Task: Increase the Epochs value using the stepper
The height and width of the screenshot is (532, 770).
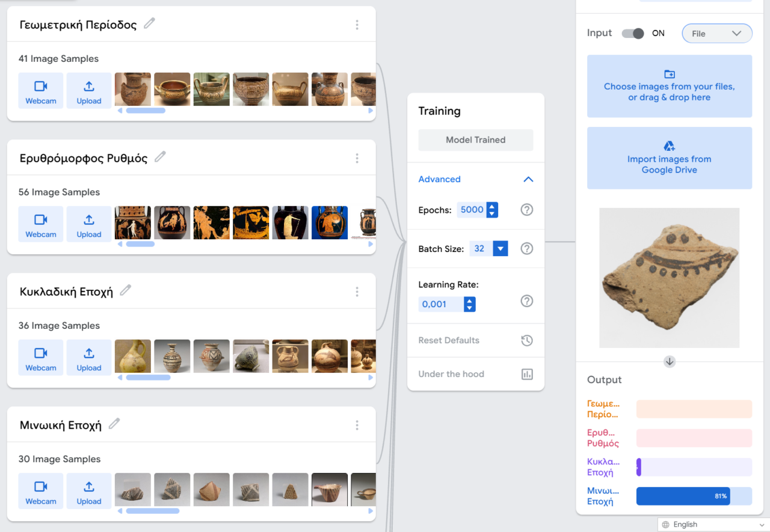Action: 492,207
